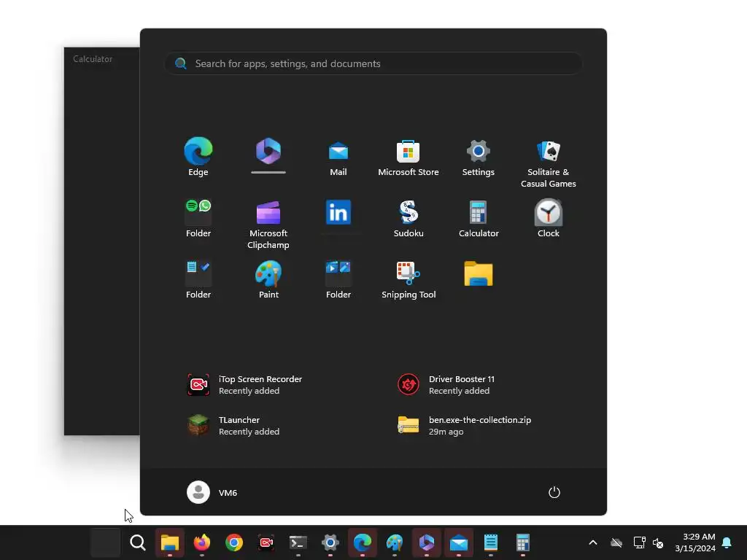This screenshot has width=747, height=560.
Task: Open the pinned LinkedIn app
Action: (338, 212)
